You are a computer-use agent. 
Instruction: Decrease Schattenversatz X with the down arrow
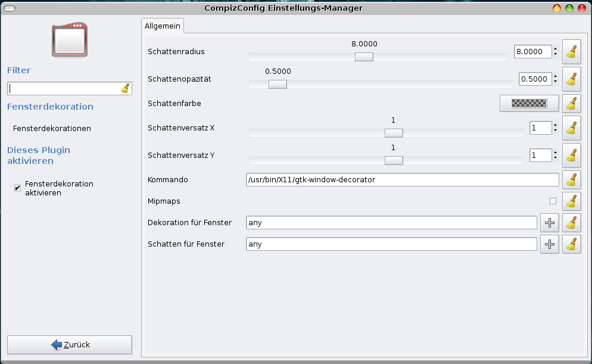(555, 130)
